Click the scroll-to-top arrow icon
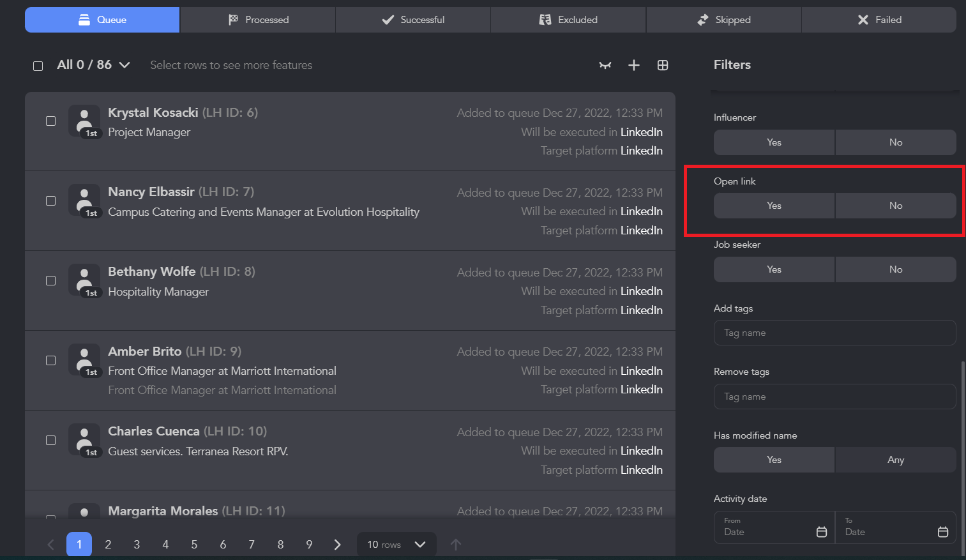The height and width of the screenshot is (560, 966). 455,545
